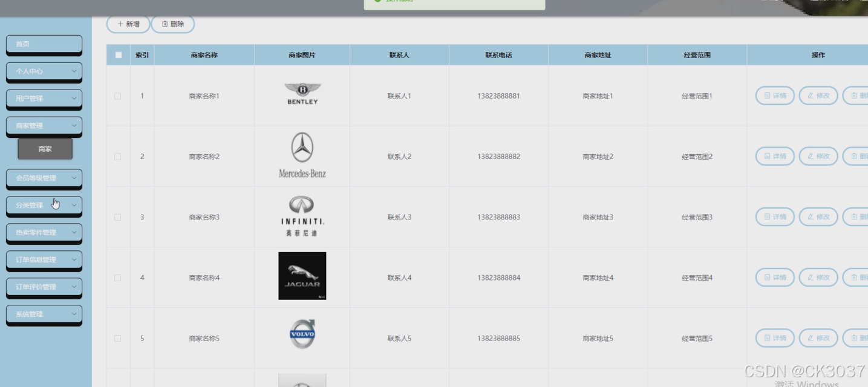Check the checkbox for row 商家名称1

(118, 96)
